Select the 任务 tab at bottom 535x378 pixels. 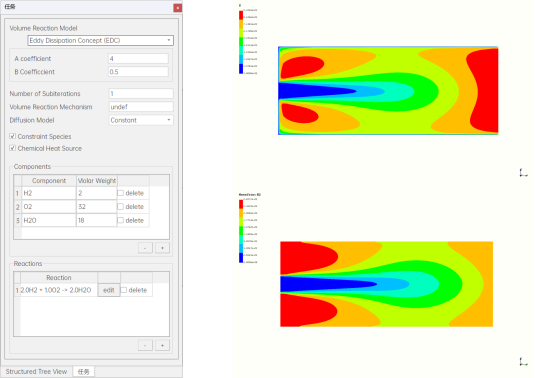(x=84, y=372)
